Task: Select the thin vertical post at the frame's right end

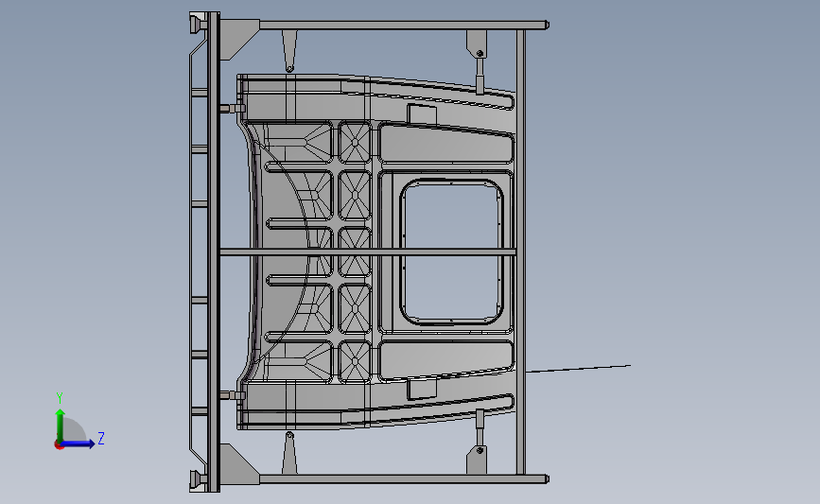Action: coord(521,252)
